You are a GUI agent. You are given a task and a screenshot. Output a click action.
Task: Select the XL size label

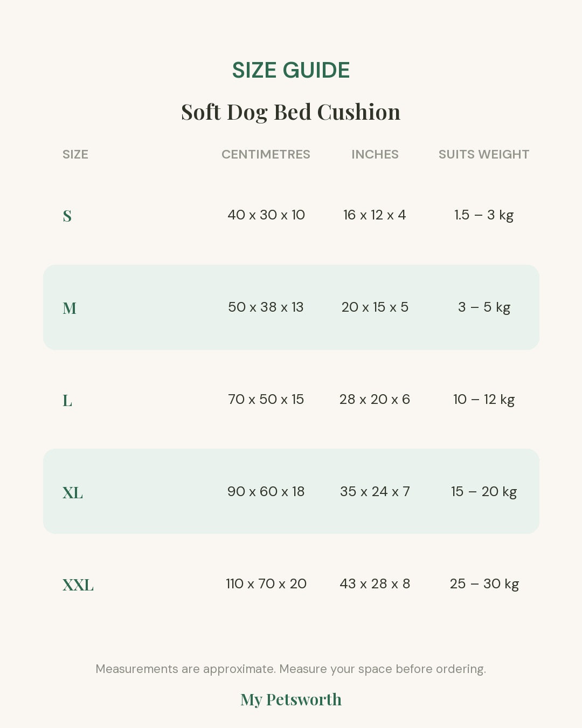point(73,492)
